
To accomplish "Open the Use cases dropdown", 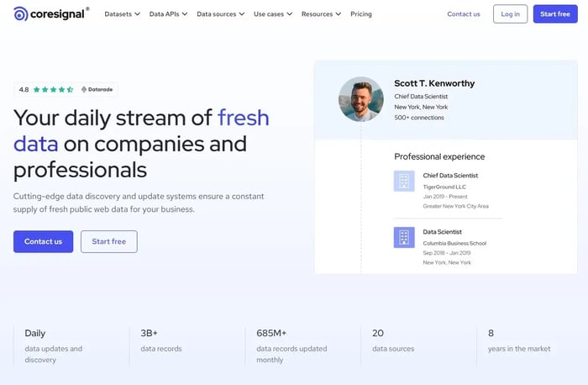I will pos(273,14).
